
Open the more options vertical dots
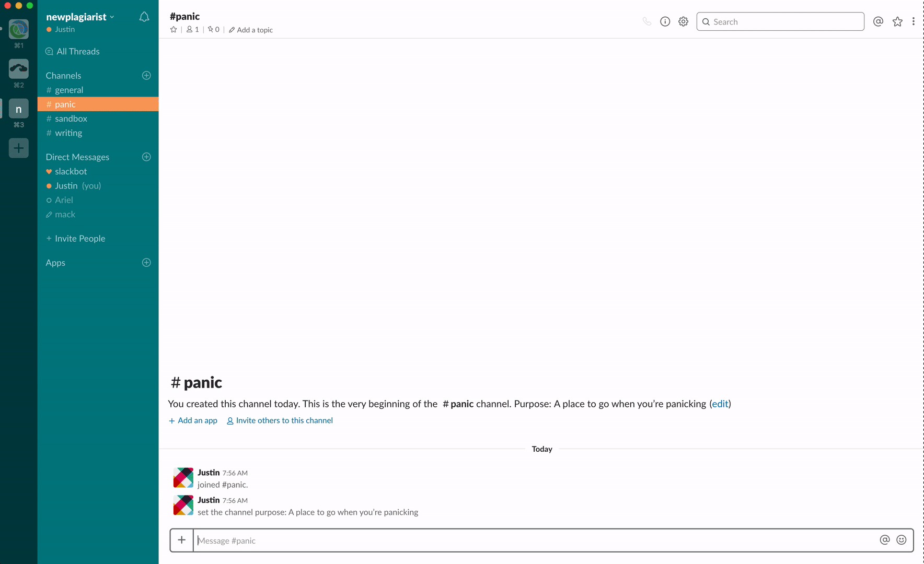coord(913,21)
